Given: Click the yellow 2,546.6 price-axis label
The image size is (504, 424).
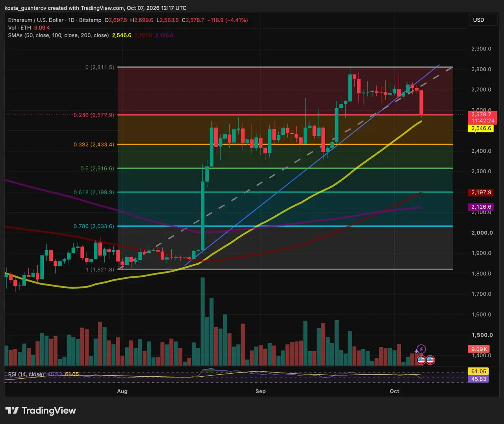Looking at the screenshot, I should [481, 128].
